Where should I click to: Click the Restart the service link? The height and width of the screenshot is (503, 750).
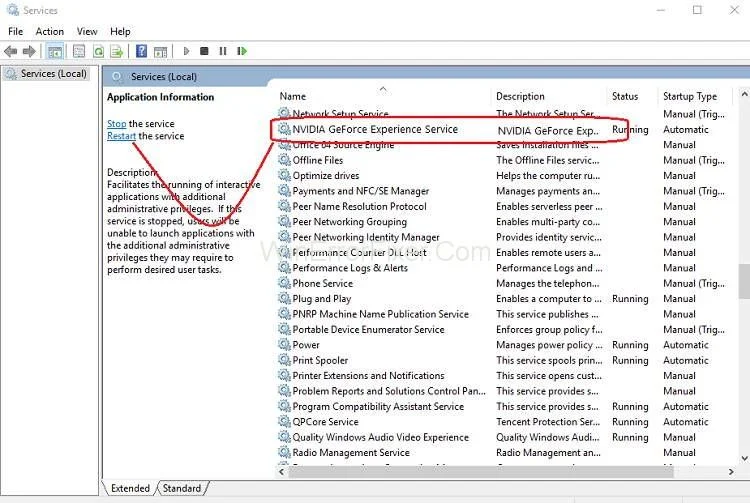pyautogui.click(x=121, y=136)
